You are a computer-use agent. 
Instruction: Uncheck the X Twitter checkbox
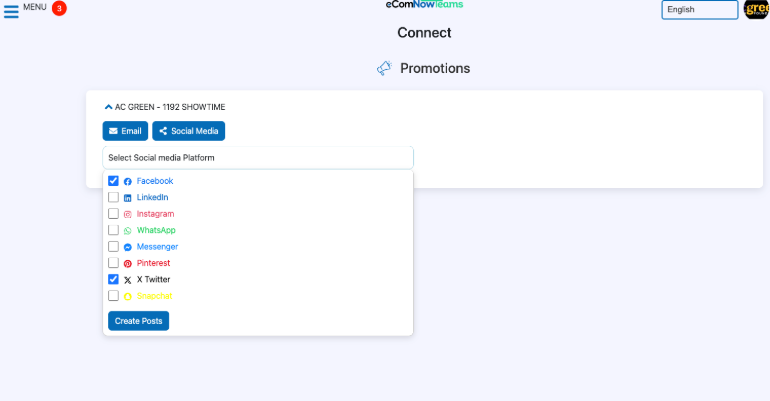pyautogui.click(x=113, y=279)
